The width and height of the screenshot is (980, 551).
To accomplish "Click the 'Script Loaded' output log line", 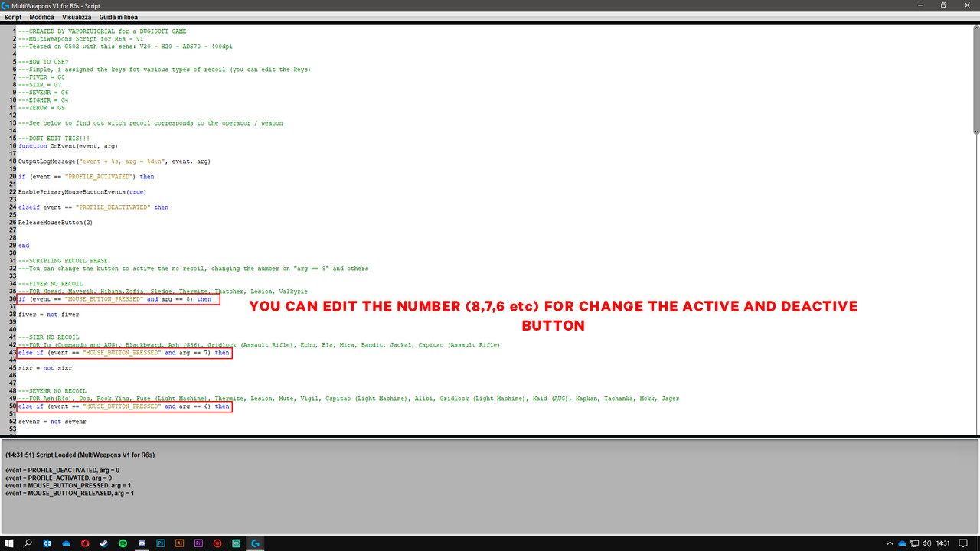I will (80, 455).
